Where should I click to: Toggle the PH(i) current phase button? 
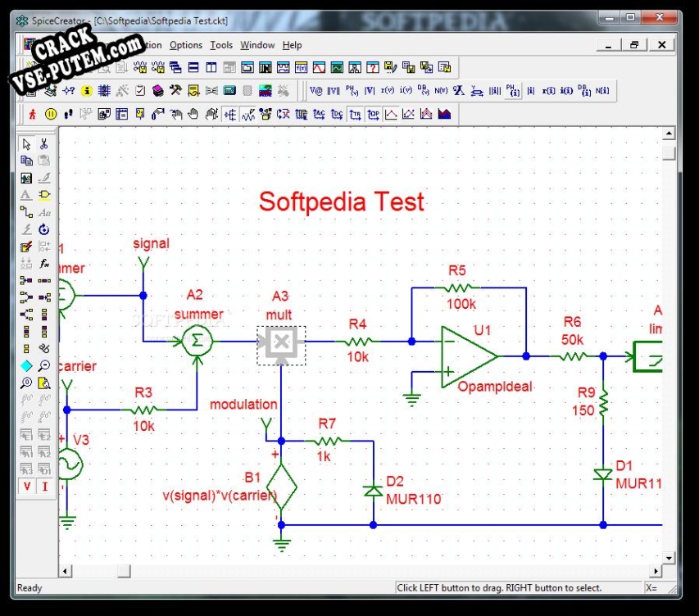[513, 91]
